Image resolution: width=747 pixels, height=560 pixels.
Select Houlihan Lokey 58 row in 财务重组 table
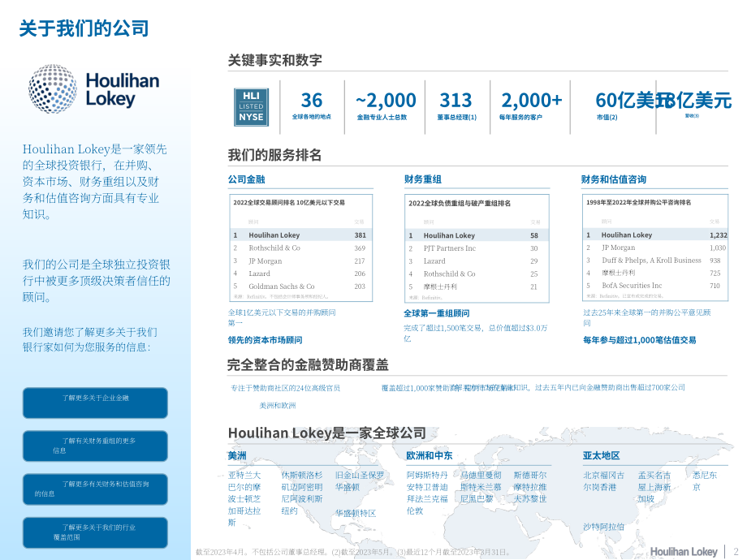click(x=477, y=235)
